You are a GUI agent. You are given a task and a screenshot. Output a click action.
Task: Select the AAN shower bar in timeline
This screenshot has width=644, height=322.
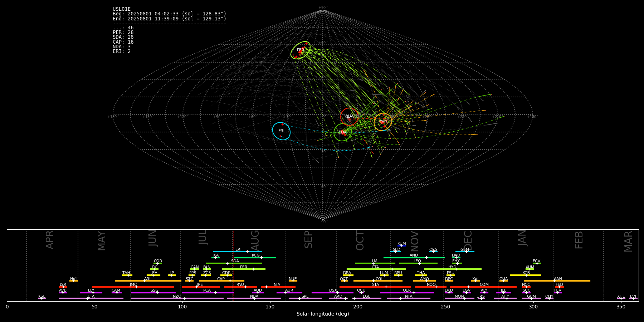(x=557, y=281)
